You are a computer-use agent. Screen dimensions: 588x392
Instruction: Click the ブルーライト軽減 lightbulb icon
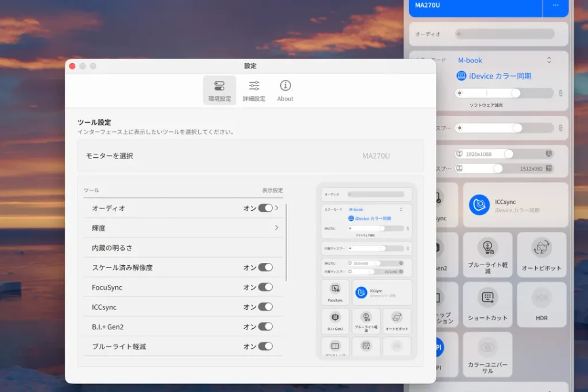tap(487, 247)
